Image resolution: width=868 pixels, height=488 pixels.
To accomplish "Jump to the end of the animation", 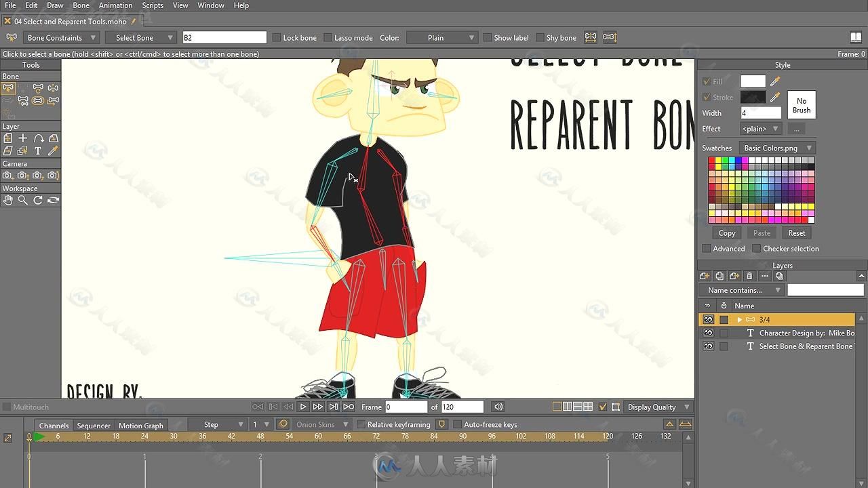I will point(348,407).
